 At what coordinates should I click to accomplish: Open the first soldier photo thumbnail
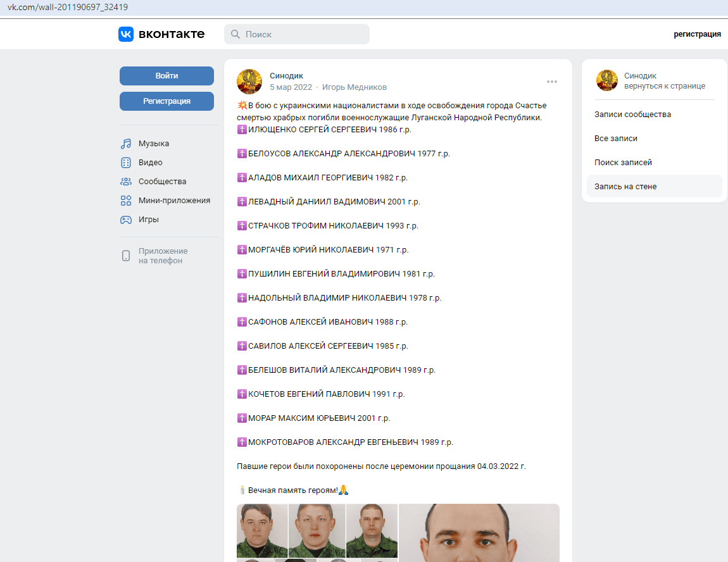[262, 530]
